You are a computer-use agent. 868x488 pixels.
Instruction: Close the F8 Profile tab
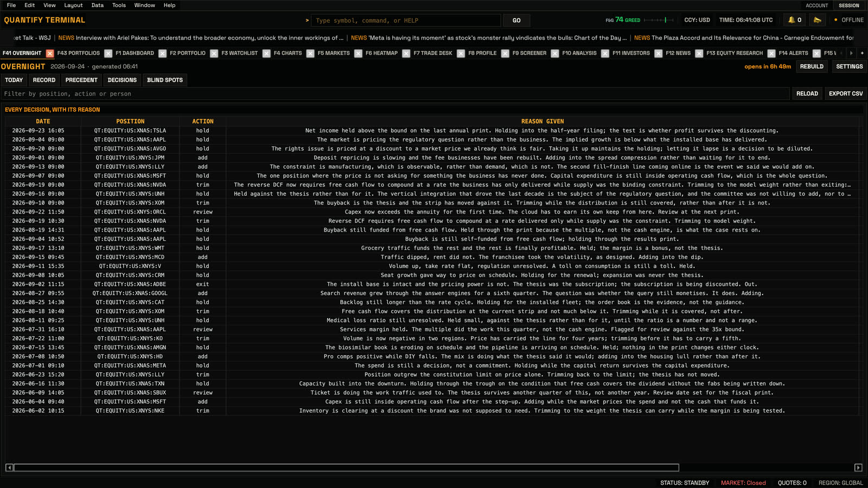[505, 53]
